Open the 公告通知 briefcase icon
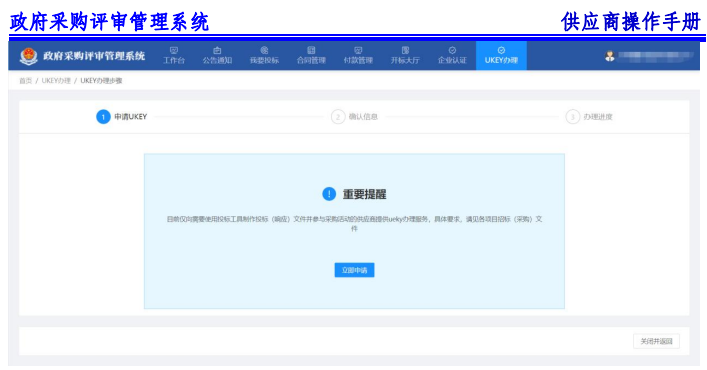 tap(217, 50)
